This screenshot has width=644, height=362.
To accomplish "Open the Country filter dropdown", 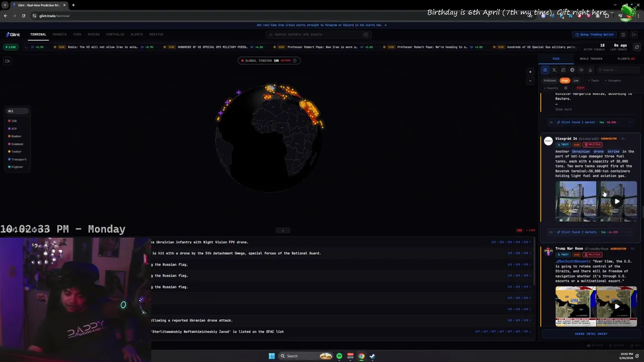I will point(551,88).
